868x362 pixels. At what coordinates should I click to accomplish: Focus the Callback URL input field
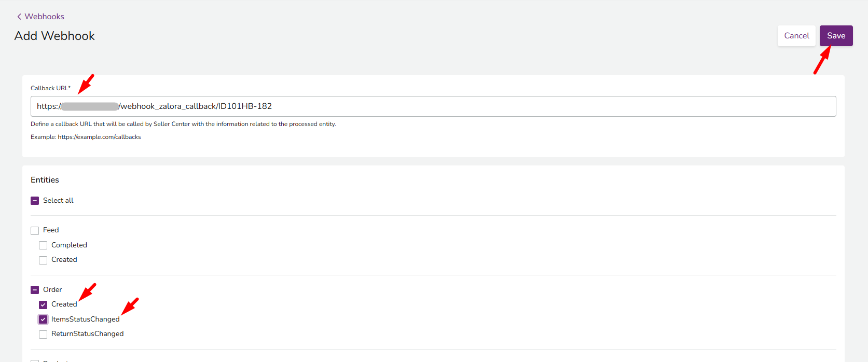point(467,106)
